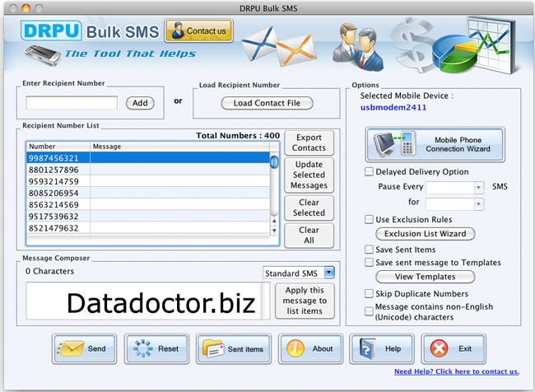
Task: Select row 8801257896
Action: tap(148, 170)
